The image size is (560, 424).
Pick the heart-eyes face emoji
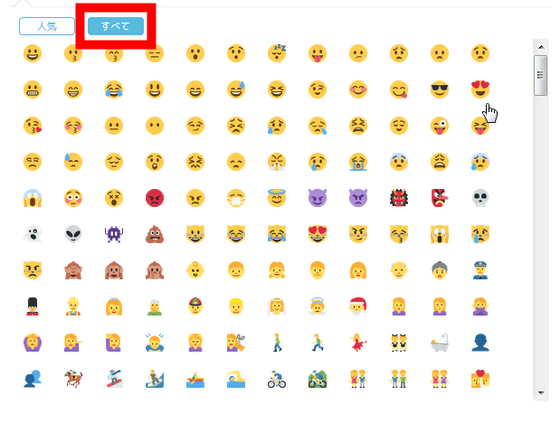[x=480, y=89]
